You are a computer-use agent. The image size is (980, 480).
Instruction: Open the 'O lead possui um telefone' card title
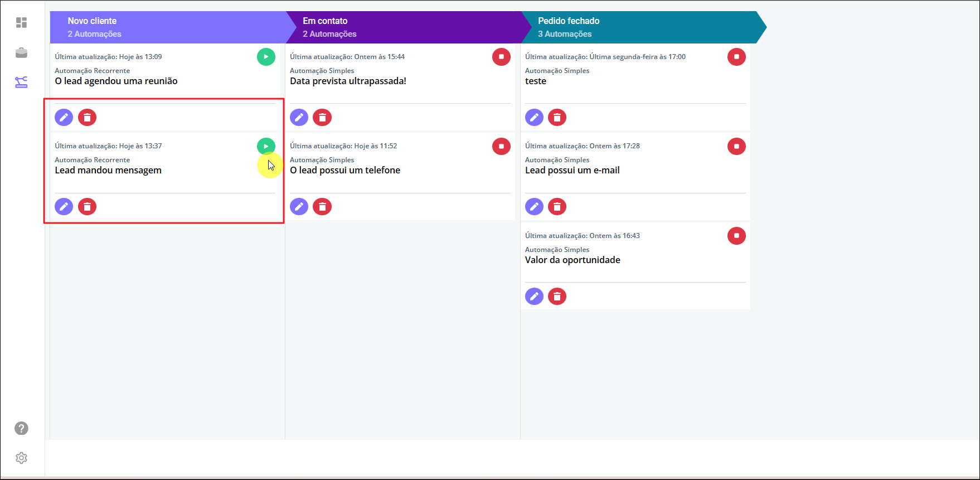345,171
